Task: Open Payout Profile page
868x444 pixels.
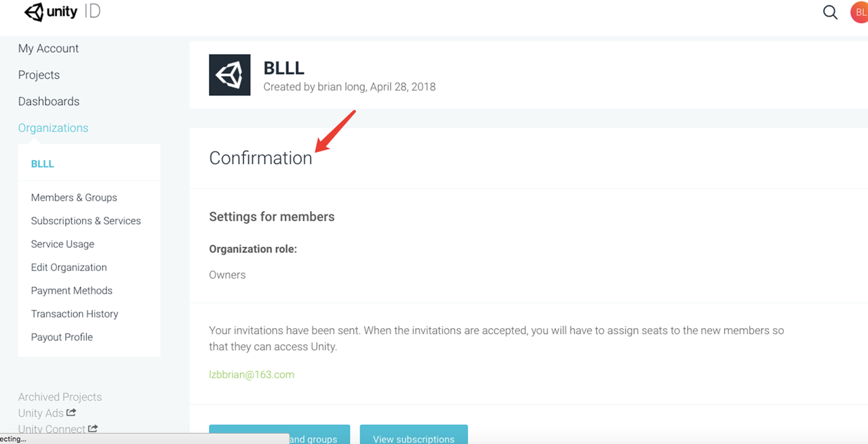Action: coord(62,338)
